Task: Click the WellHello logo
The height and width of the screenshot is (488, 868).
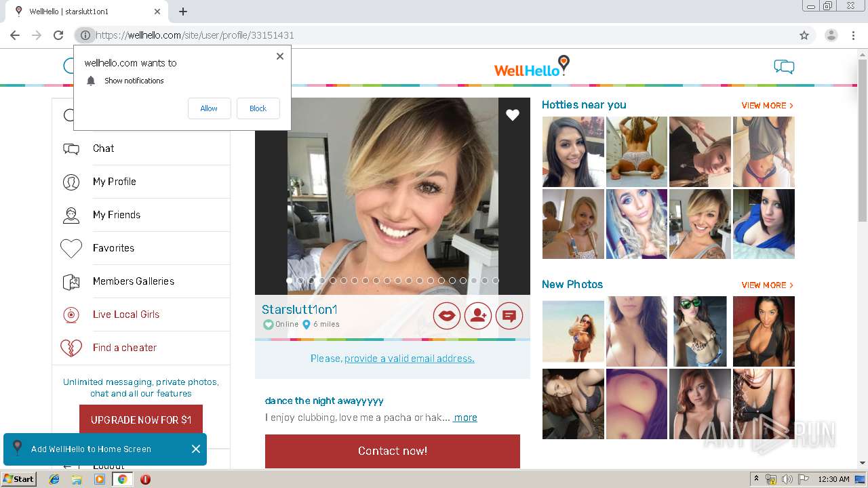Action: (532, 66)
